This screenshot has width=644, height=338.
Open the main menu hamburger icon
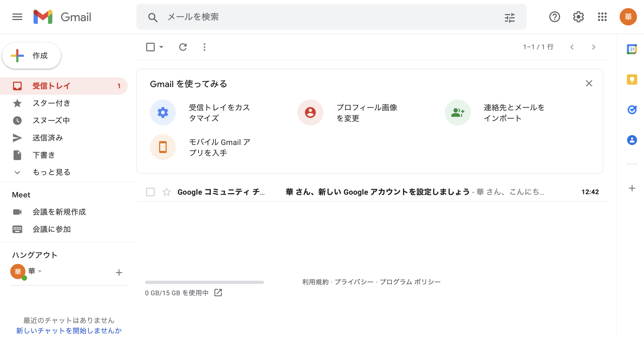pos(17,17)
